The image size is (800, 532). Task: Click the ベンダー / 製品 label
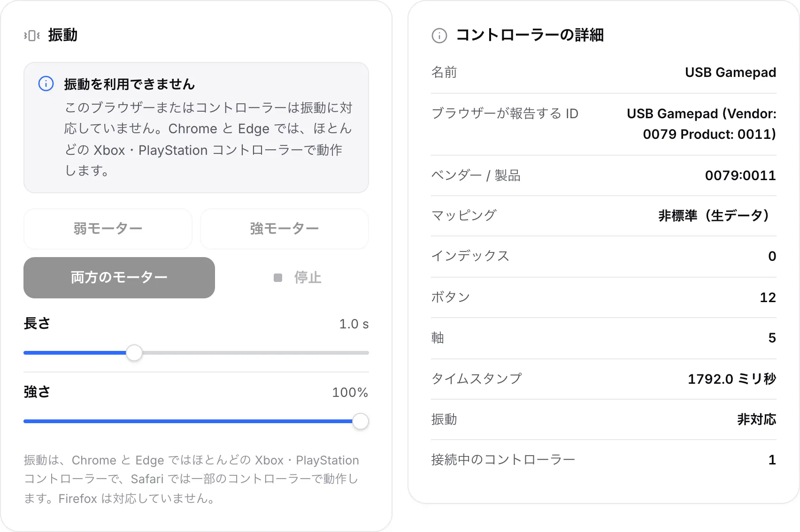coord(476,175)
